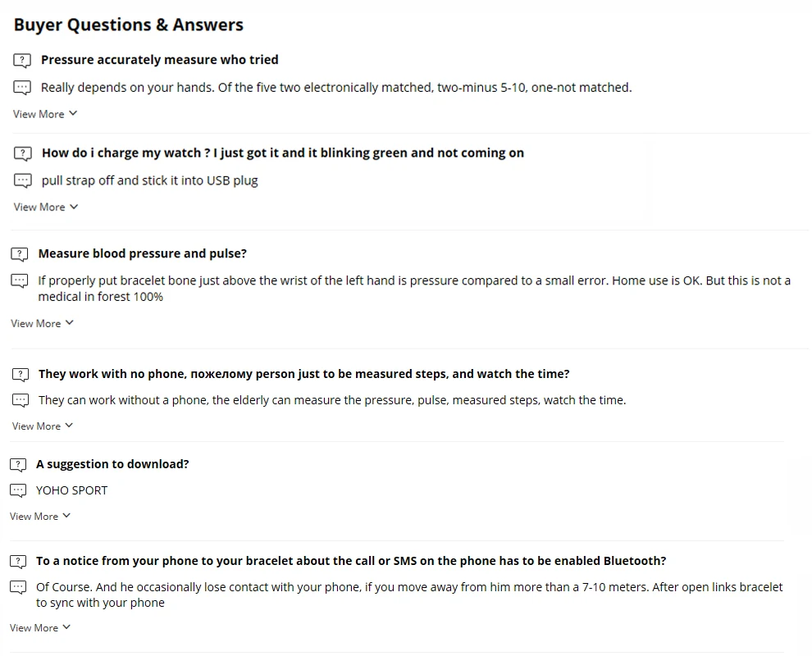Image resolution: width=812 pixels, height=656 pixels.
Task: Click answer icon next to 'YOHO SPORT'
Action: pyautogui.click(x=18, y=490)
